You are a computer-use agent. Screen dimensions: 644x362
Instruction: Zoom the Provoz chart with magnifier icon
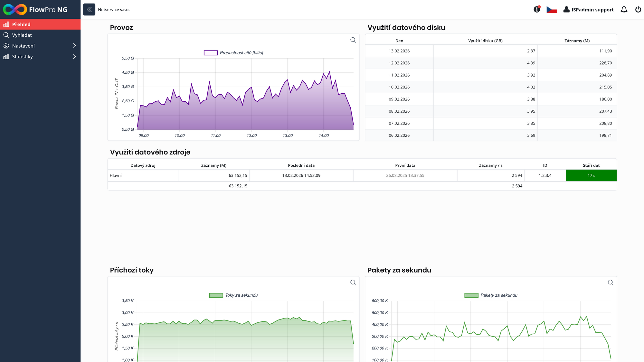click(x=353, y=40)
